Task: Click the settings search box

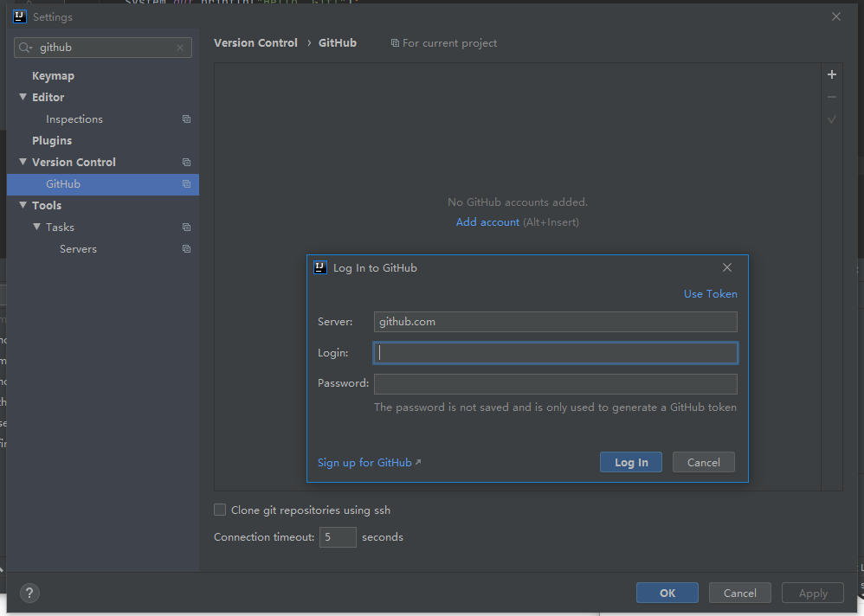Action: click(x=103, y=48)
